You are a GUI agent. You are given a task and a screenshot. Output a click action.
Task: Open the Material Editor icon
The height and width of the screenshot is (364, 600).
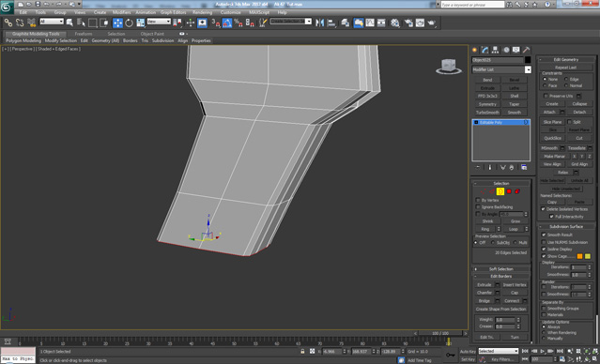pos(395,23)
